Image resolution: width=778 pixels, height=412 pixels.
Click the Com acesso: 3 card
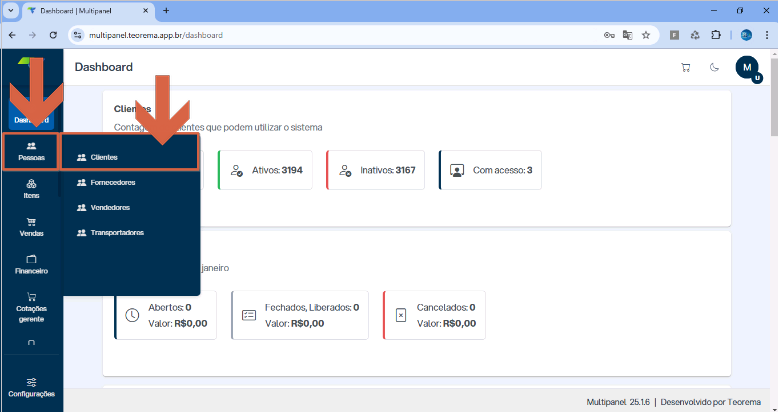click(490, 170)
